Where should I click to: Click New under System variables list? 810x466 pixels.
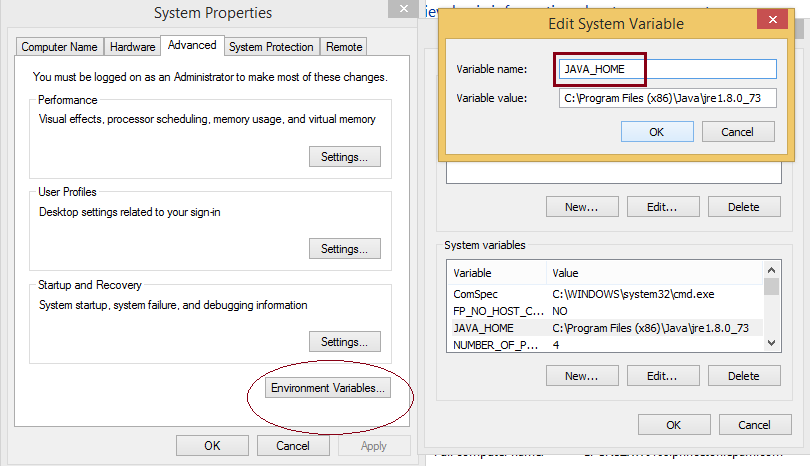[582, 376]
